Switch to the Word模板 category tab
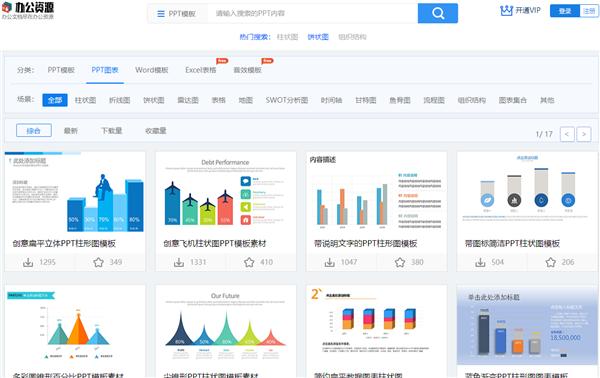 coord(152,70)
